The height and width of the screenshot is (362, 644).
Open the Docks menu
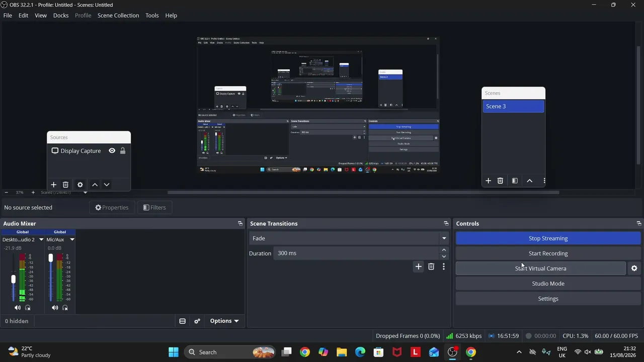click(61, 16)
